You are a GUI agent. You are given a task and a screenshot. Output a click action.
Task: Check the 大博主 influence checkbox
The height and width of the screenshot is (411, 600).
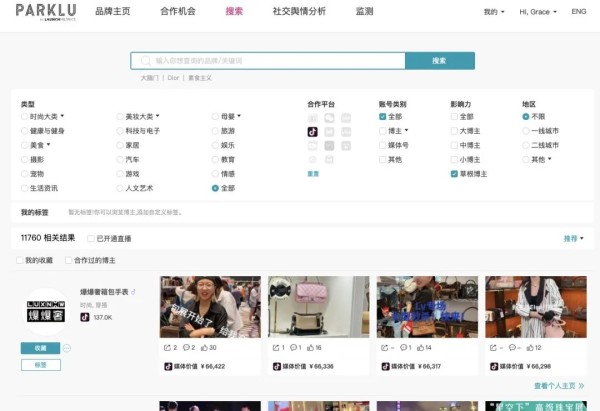(x=454, y=131)
